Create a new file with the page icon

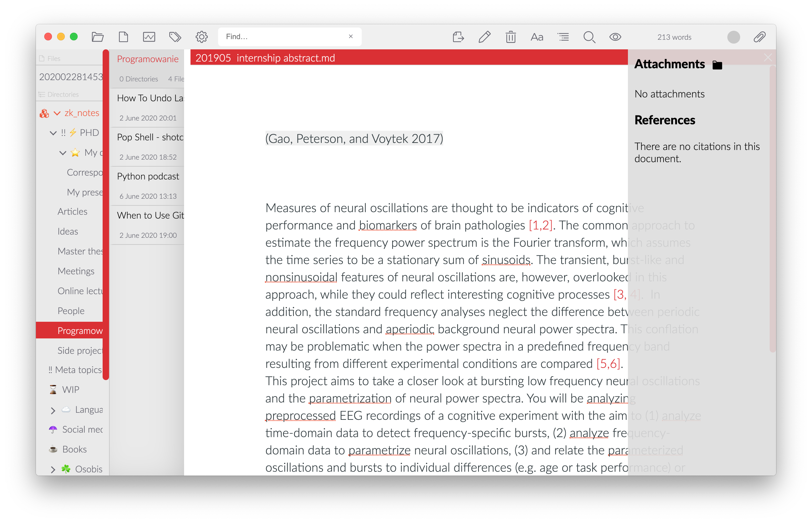pyautogui.click(x=123, y=37)
